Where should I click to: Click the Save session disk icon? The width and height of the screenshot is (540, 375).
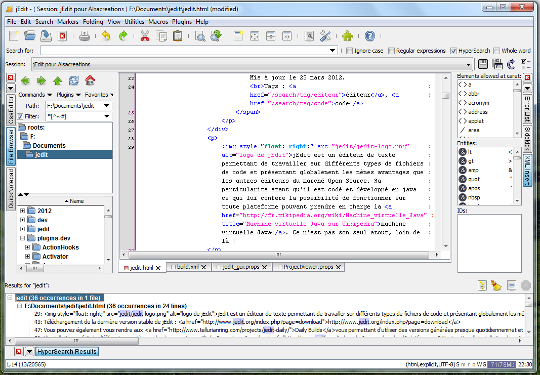tap(483, 64)
